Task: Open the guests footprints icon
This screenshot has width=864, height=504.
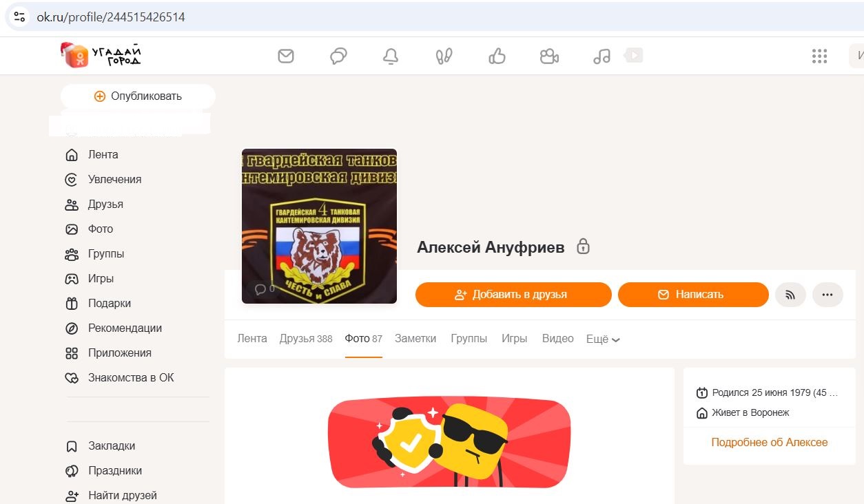Action: 444,56
